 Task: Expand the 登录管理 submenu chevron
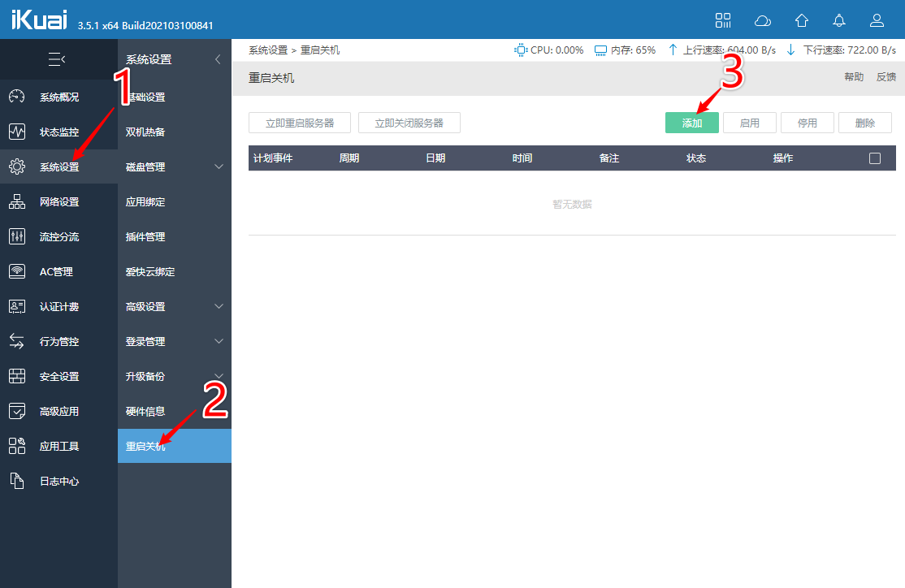[x=219, y=341]
